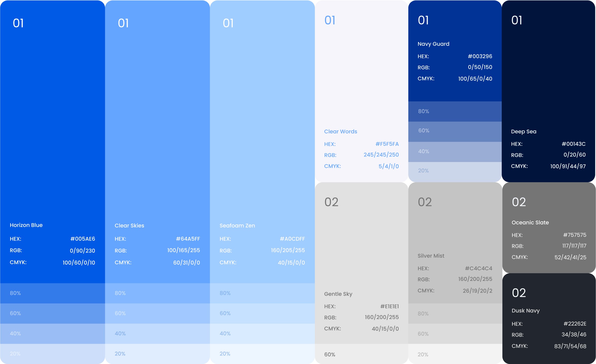
Task: Click the Navy Guard hex code #003296
Action: [480, 56]
